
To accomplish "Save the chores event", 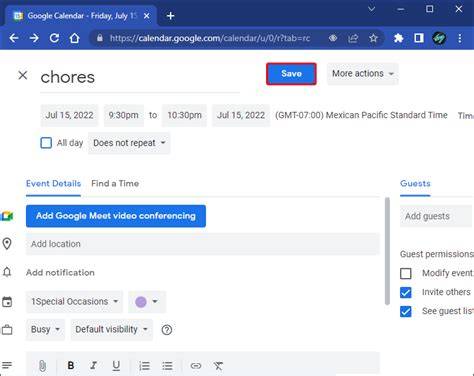I will point(291,74).
